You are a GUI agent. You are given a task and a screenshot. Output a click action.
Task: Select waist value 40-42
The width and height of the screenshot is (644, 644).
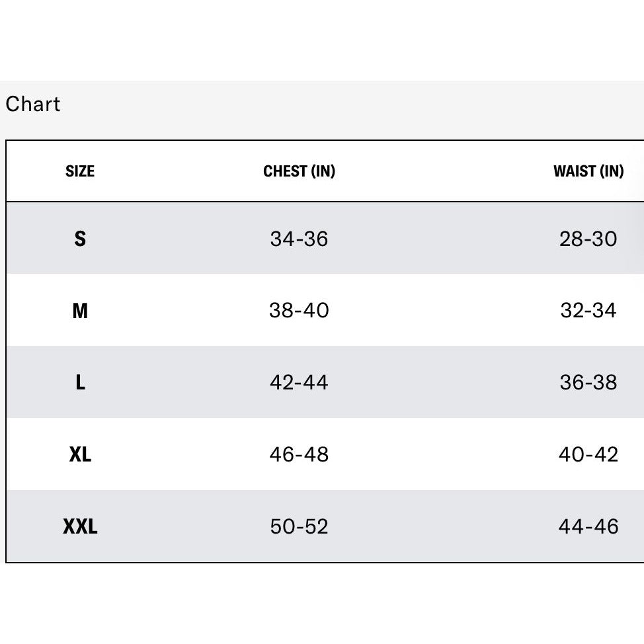click(588, 455)
